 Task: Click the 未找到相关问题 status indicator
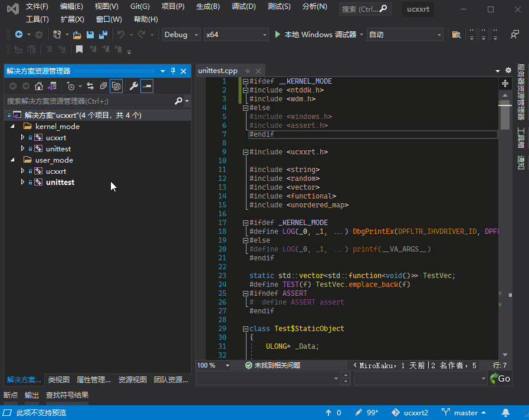(x=272, y=365)
